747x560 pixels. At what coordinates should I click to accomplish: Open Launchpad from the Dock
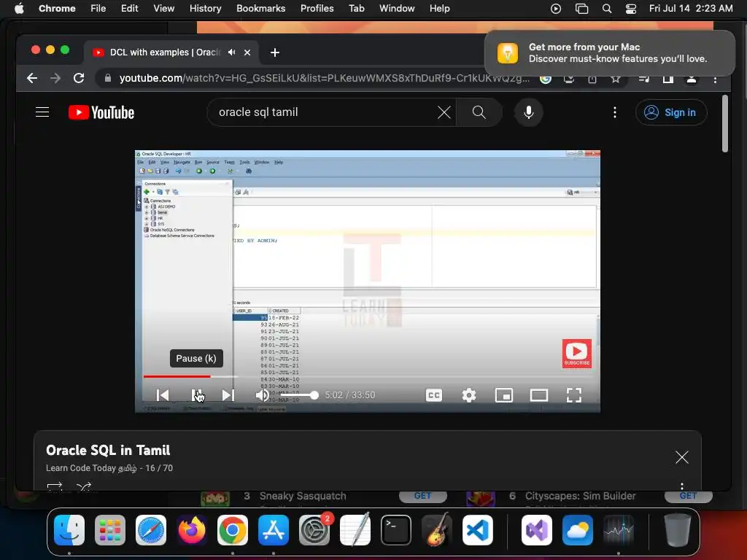coord(110,530)
